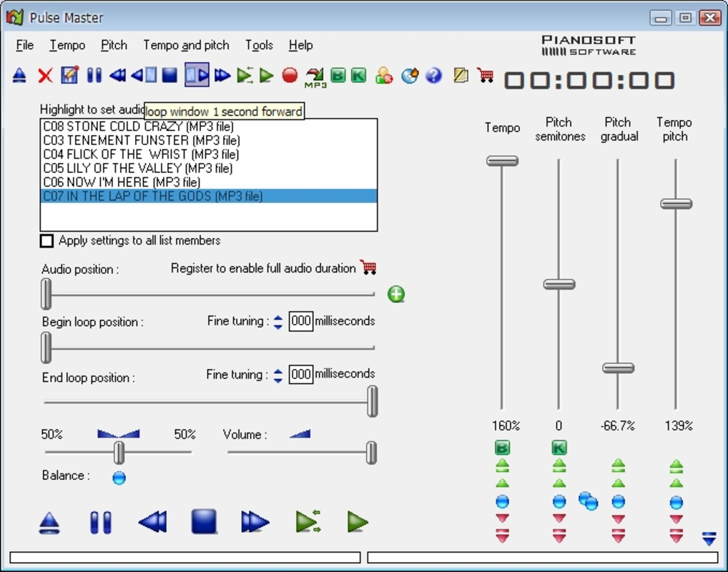728x572 pixels.
Task: Click the green B button under Tempo slider
Action: click(x=502, y=448)
